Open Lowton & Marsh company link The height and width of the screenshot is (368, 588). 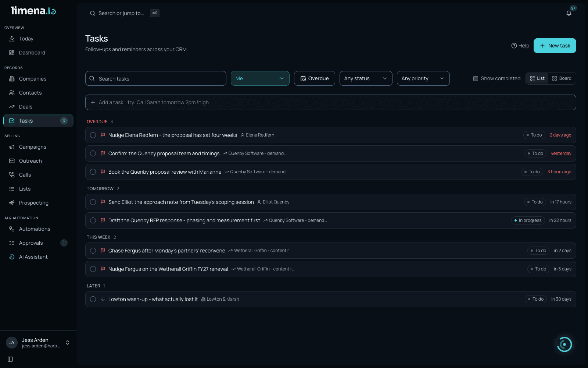pyautogui.click(x=220, y=299)
